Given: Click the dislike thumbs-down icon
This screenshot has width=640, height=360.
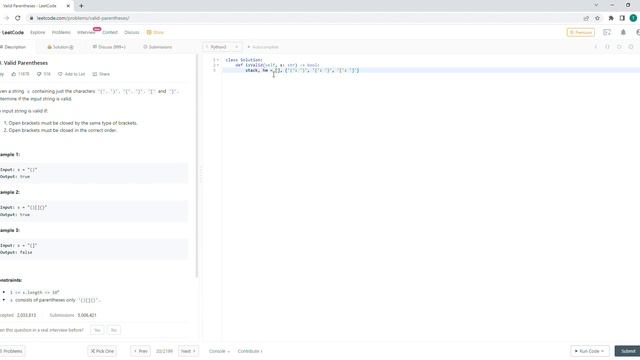Looking at the screenshot, I should (39, 74).
